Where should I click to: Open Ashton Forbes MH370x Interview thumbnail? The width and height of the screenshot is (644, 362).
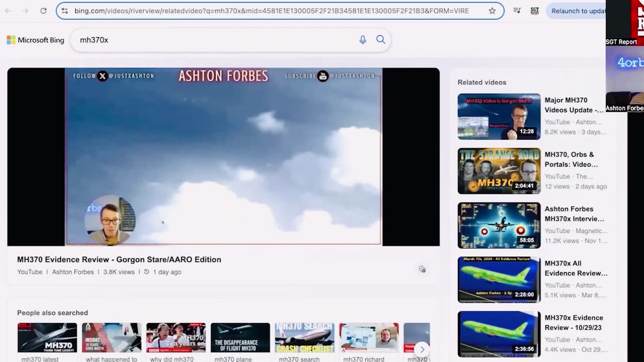(x=499, y=225)
